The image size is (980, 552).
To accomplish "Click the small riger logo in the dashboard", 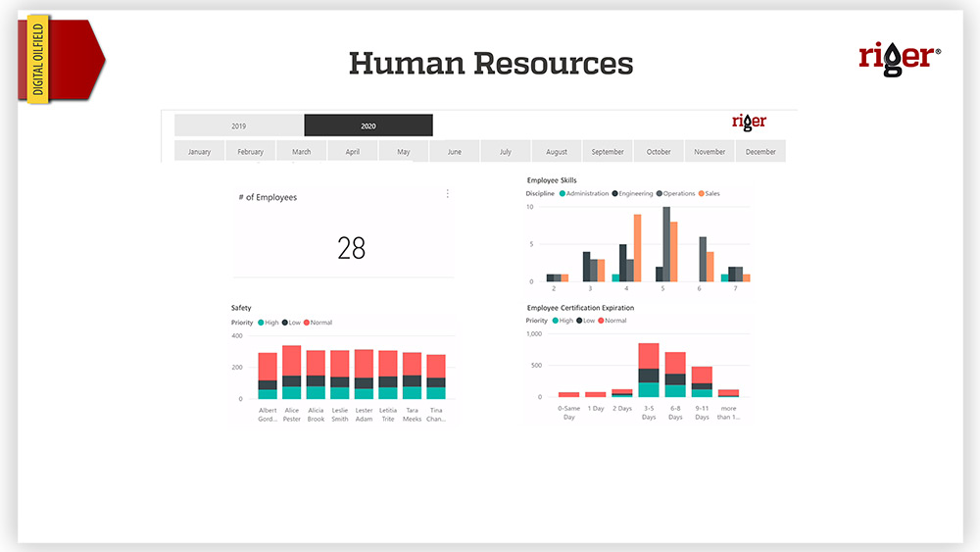I will (749, 122).
